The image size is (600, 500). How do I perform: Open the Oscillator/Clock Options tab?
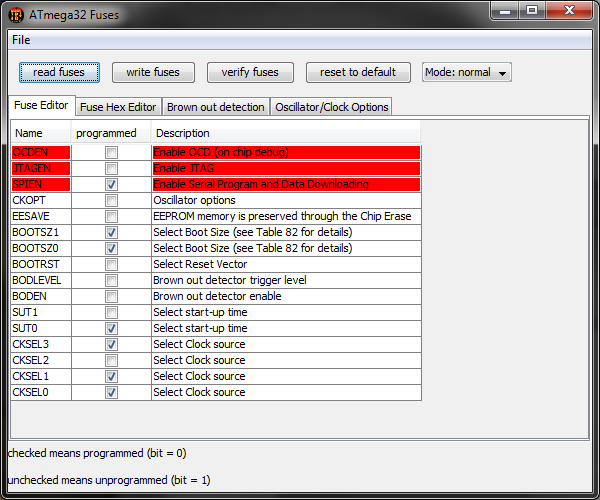click(332, 107)
